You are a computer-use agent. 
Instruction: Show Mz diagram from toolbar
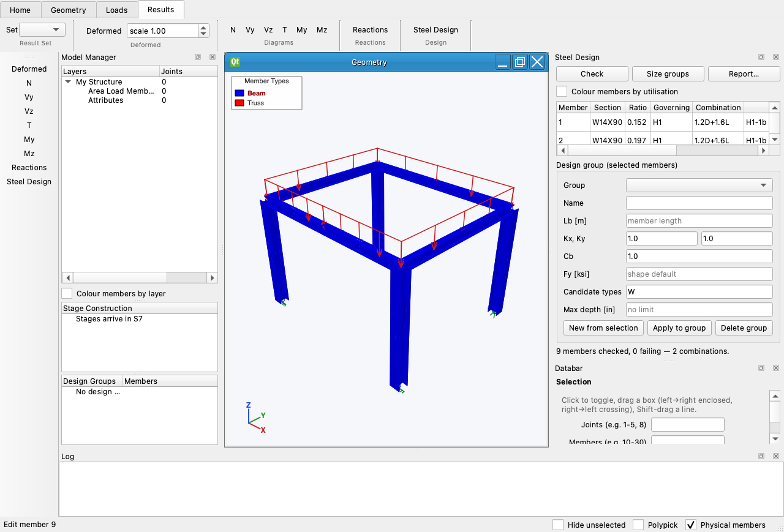click(x=322, y=29)
